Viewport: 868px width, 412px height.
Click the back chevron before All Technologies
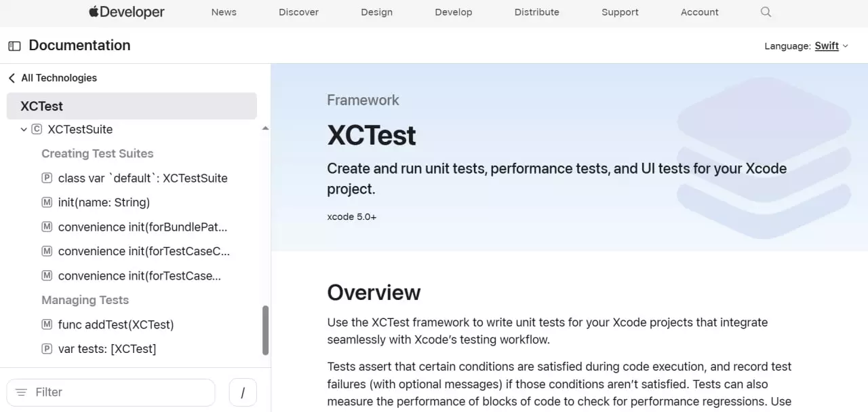11,77
